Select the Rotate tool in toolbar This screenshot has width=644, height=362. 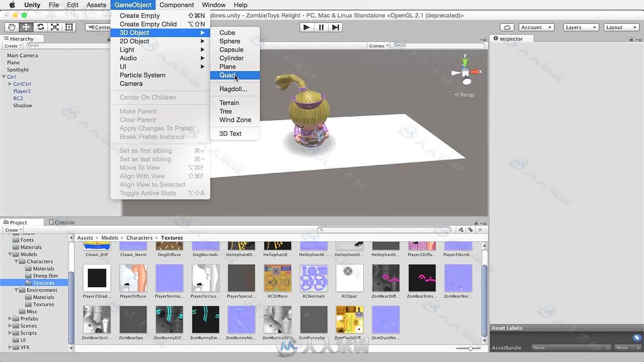click(x=40, y=27)
